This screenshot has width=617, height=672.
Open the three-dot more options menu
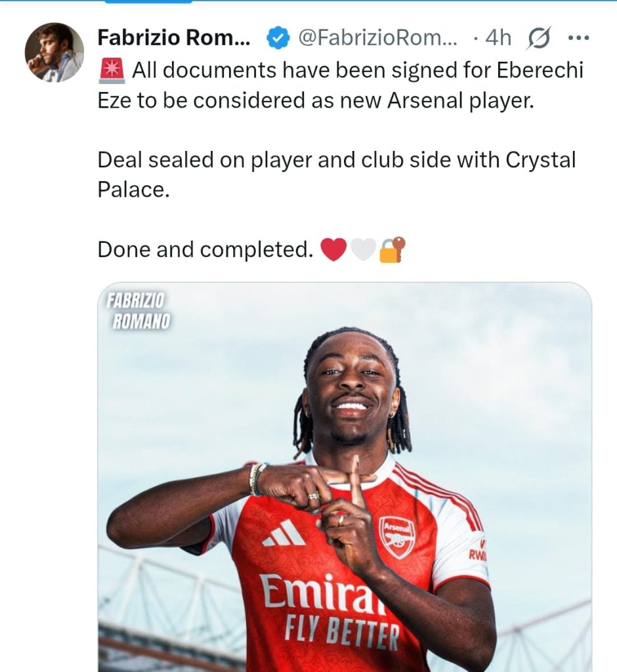pyautogui.click(x=579, y=37)
